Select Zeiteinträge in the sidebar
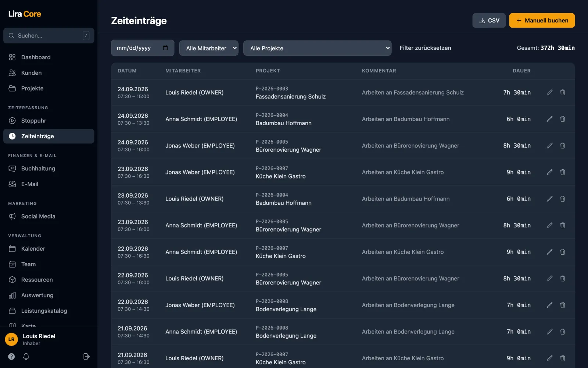 click(49, 136)
